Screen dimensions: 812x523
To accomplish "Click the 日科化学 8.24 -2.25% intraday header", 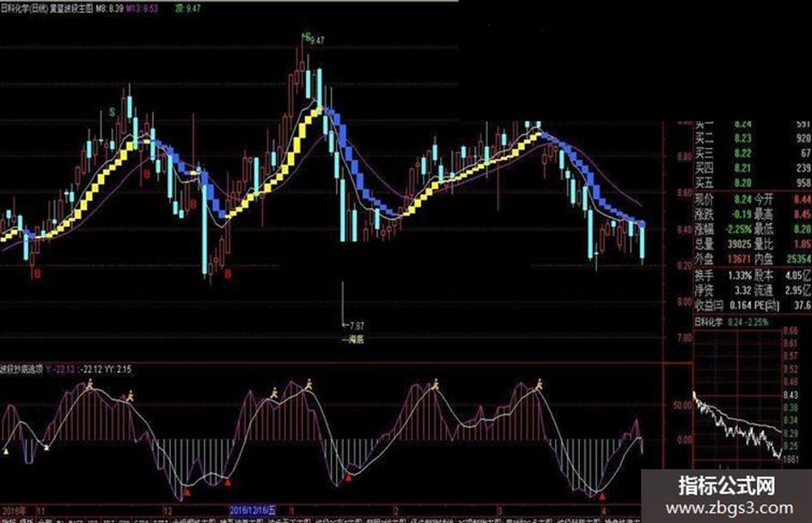I will coord(731,322).
